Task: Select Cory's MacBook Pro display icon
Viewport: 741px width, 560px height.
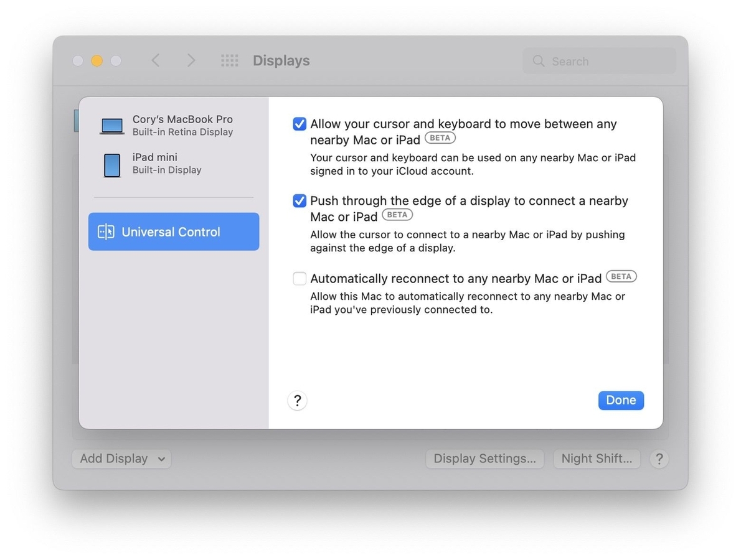Action: coord(111,124)
